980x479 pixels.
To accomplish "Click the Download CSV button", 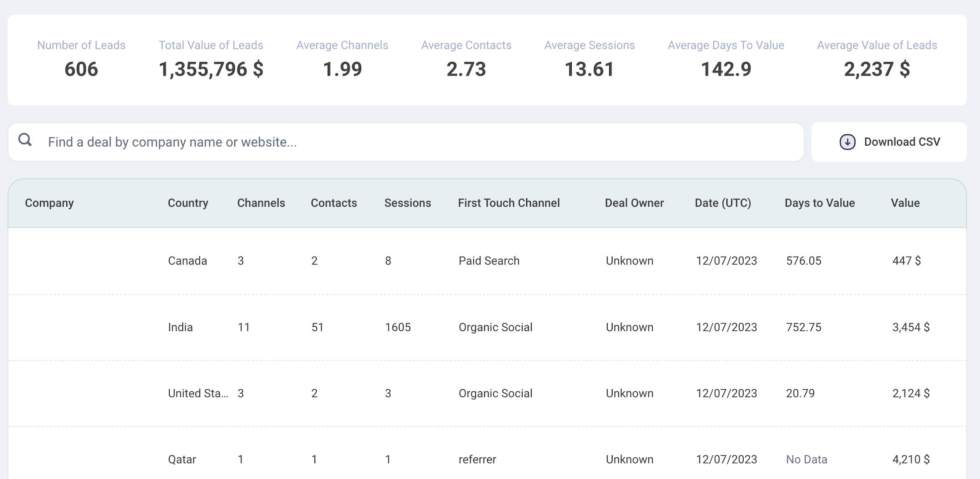I will tap(889, 142).
